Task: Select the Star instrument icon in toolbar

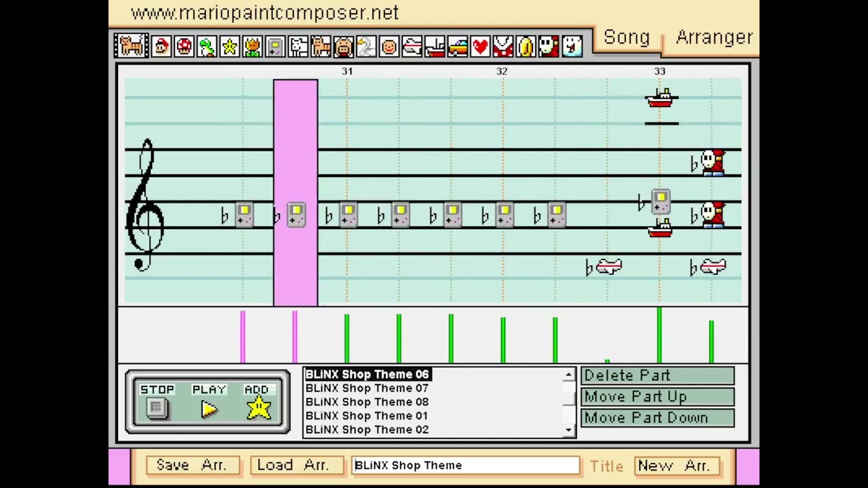Action: (x=229, y=46)
